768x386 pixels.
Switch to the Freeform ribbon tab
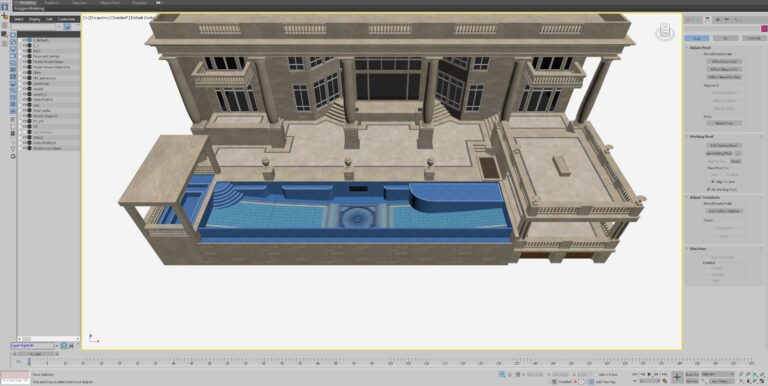coord(52,2)
